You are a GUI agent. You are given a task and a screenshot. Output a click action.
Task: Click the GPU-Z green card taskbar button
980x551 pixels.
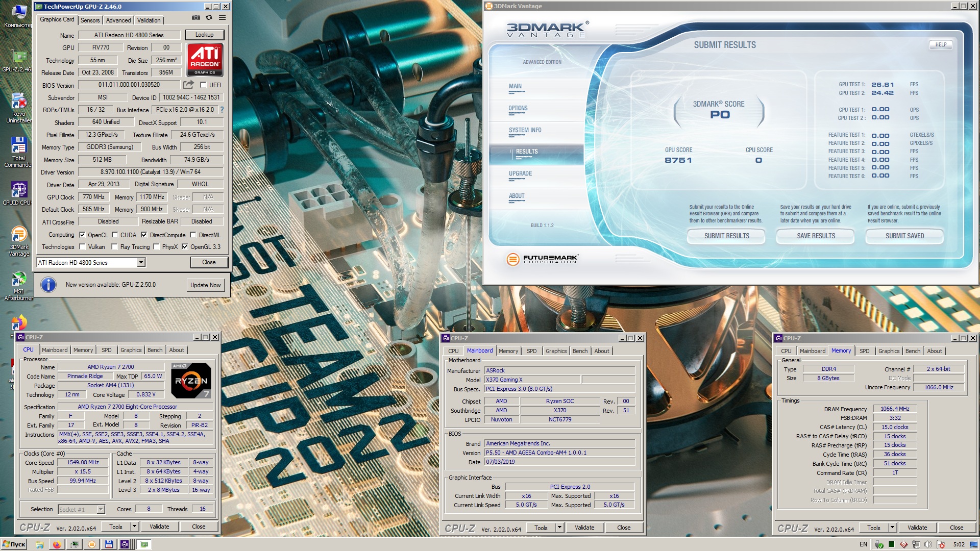pos(144,544)
